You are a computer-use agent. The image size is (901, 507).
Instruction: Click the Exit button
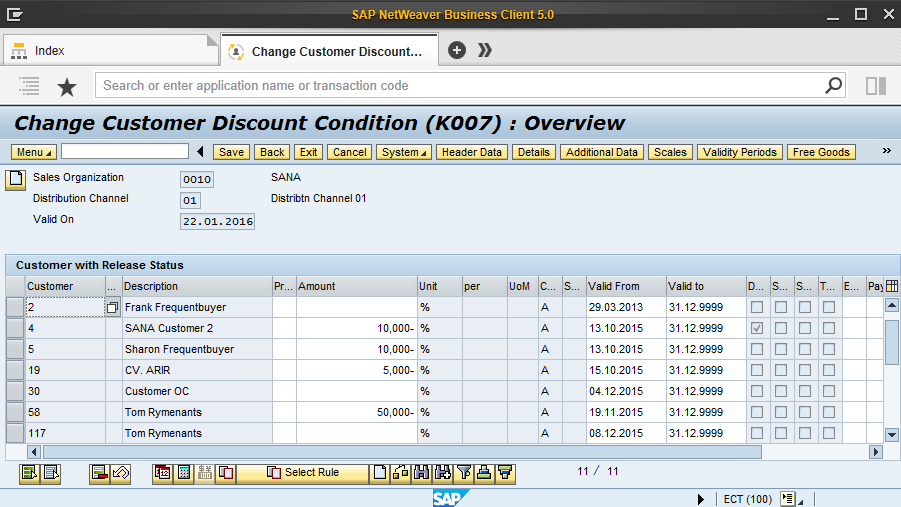pos(309,152)
